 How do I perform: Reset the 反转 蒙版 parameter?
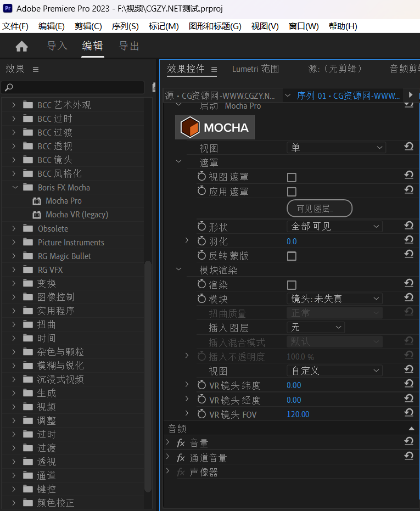408,254
